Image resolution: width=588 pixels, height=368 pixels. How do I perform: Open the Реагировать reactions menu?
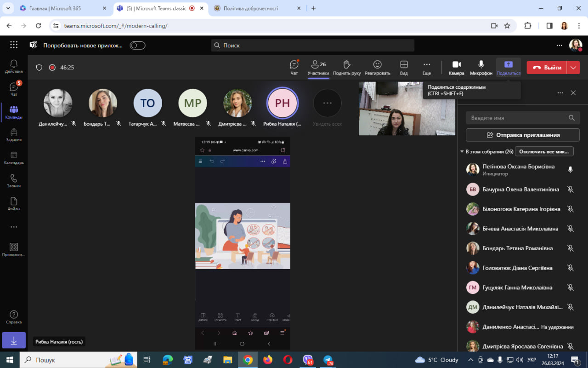pos(378,68)
